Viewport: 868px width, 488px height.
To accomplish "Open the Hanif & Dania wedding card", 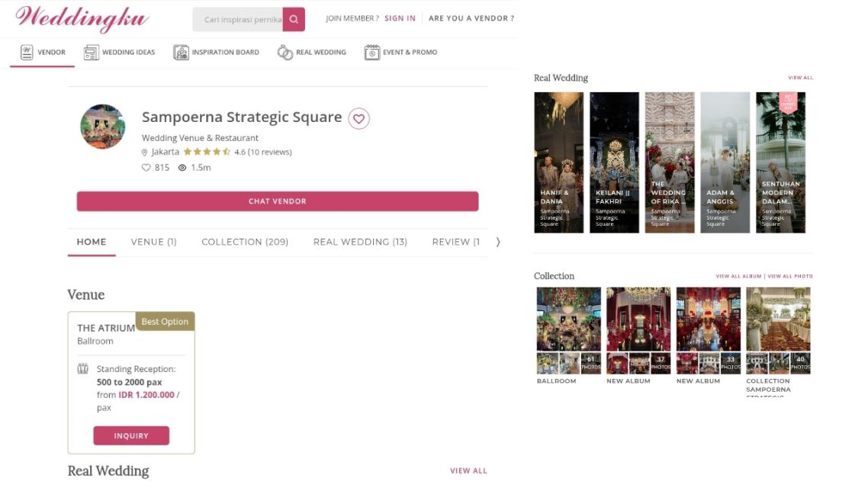I will coord(558,162).
